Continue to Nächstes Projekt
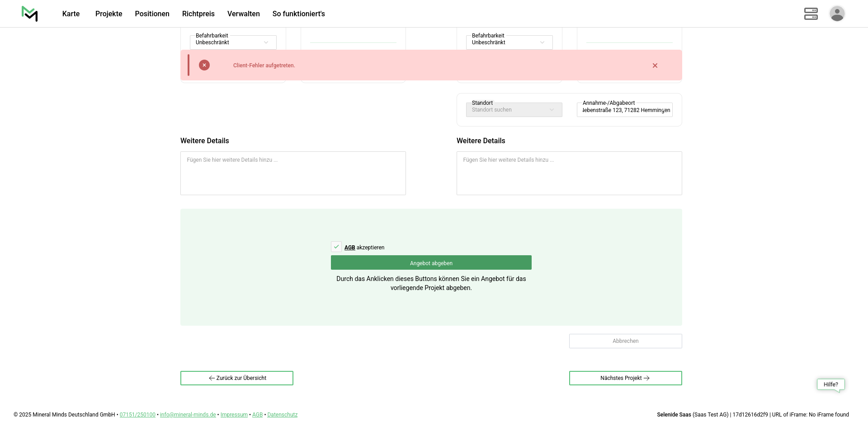This screenshot has width=868, height=426. [x=625, y=378]
